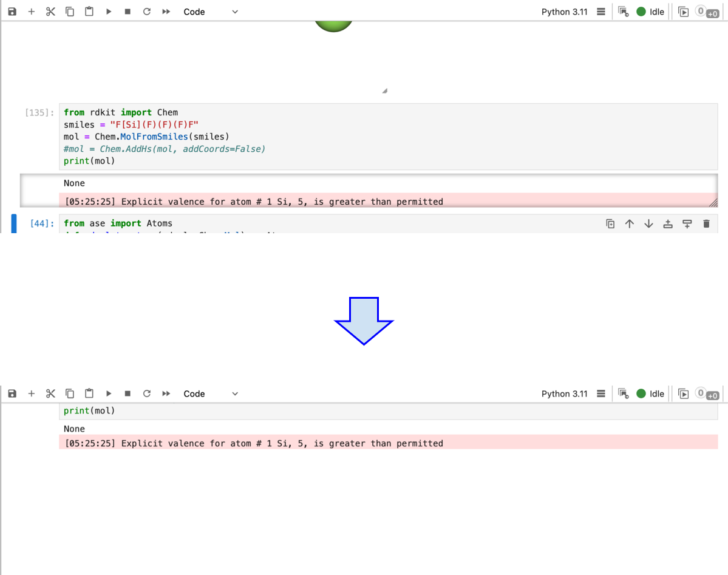The height and width of the screenshot is (575, 728).
Task: Restart and run all cells in the lower toolbar
Action: coord(166,393)
